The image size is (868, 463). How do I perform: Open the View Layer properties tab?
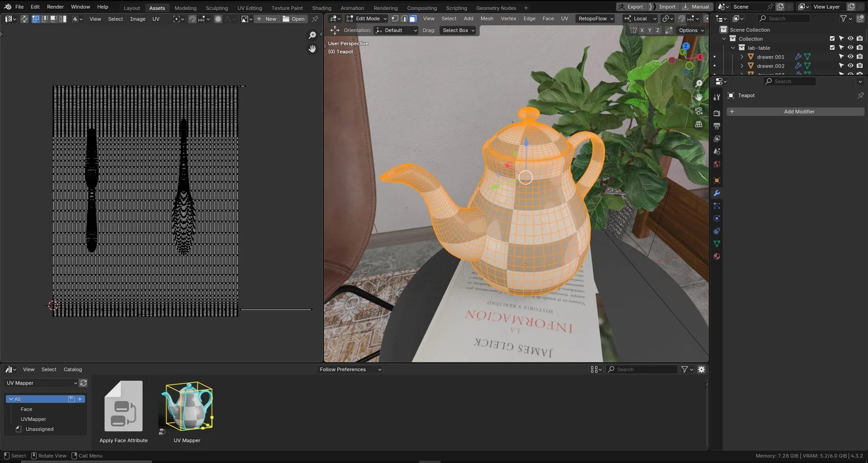tap(717, 139)
